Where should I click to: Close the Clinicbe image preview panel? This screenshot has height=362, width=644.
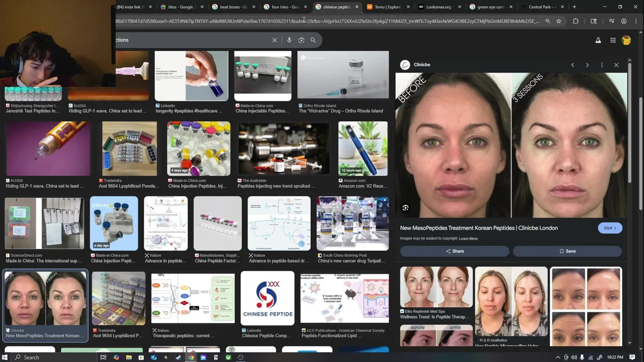[616, 65]
